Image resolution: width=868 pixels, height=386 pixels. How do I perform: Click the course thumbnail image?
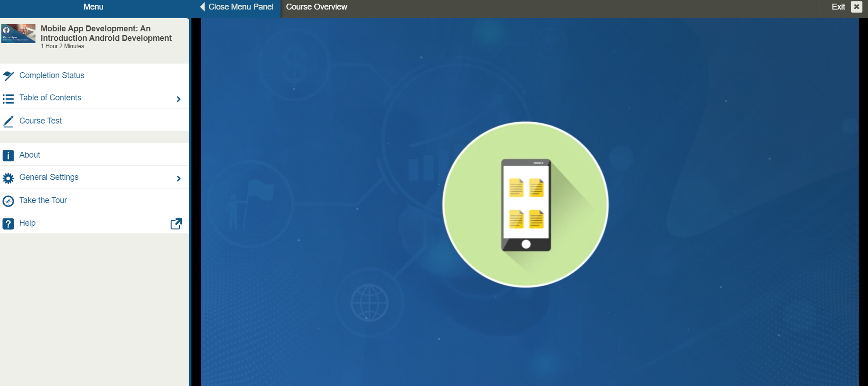point(18,34)
